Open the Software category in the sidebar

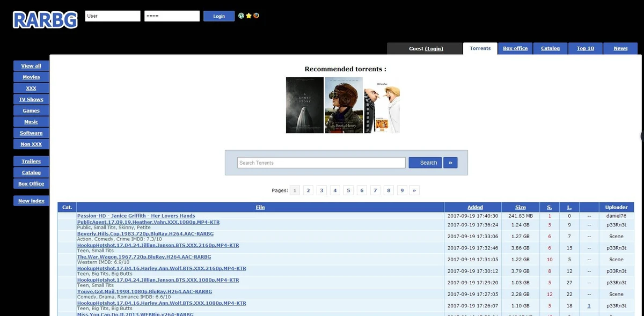coord(31,133)
